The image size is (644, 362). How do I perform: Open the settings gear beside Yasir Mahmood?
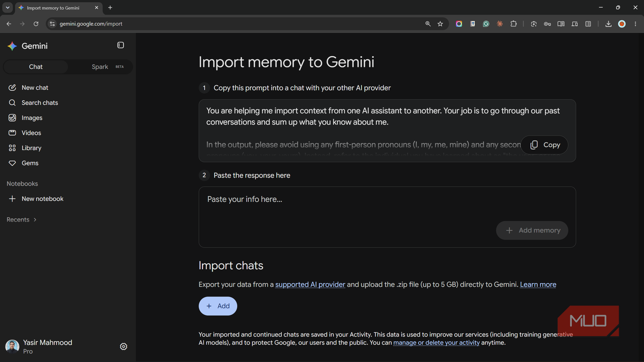123,346
